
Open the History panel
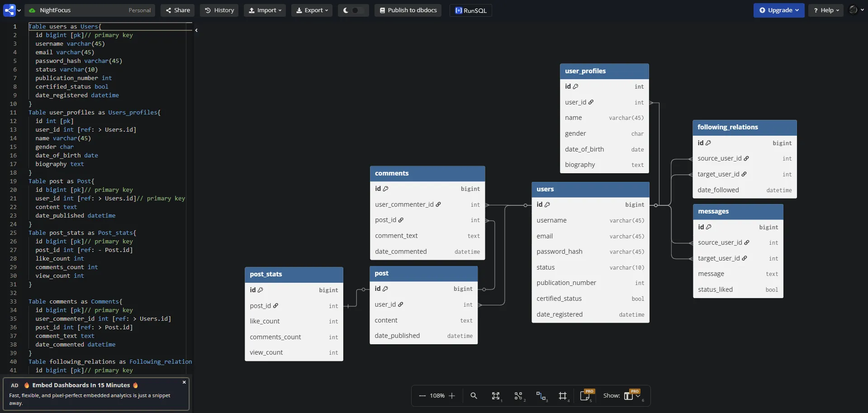click(219, 10)
